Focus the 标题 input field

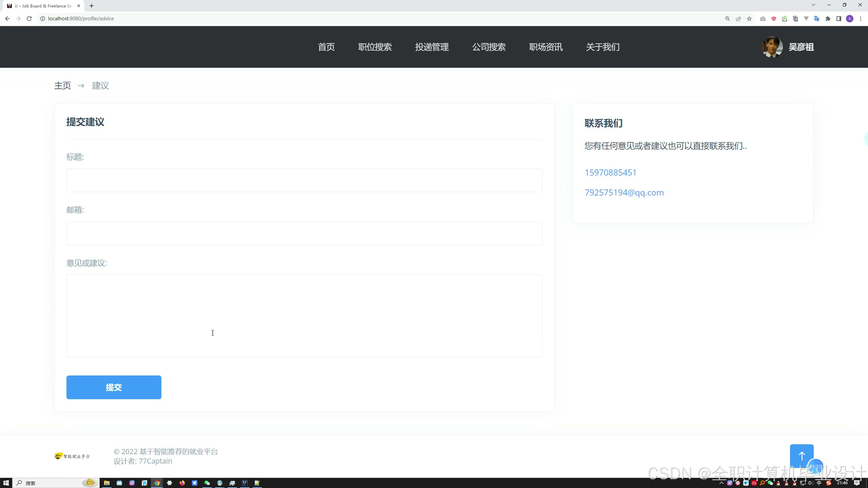pos(304,180)
